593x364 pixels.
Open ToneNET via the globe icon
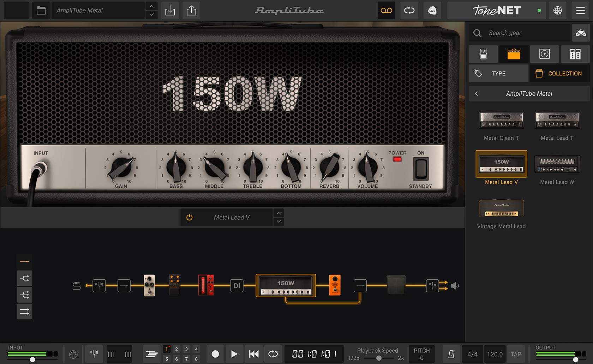coord(558,11)
